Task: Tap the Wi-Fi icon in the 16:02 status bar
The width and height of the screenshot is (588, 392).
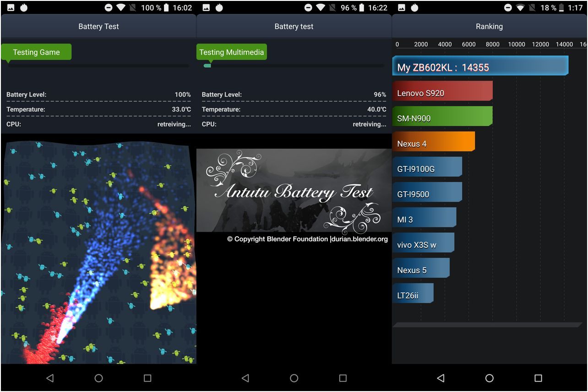Action: point(121,8)
